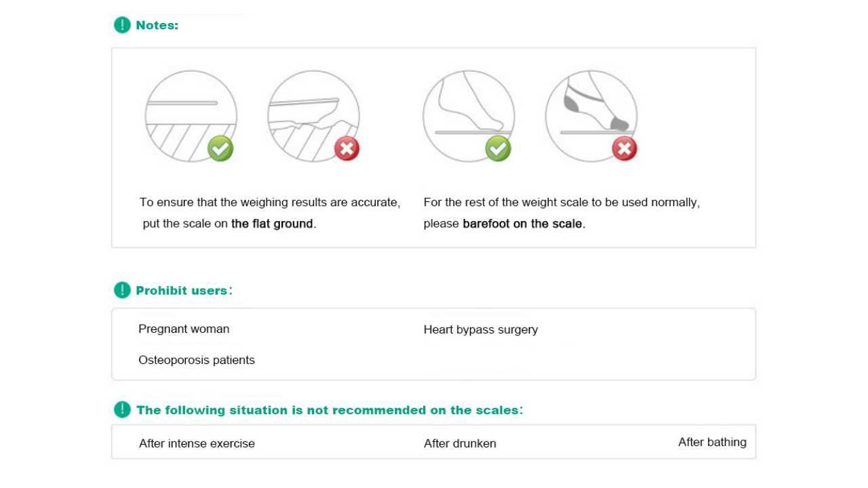Viewport: 868px width, 488px height.
Task: Click the exclamation icon beside Prohibit users
Action: pos(122,290)
